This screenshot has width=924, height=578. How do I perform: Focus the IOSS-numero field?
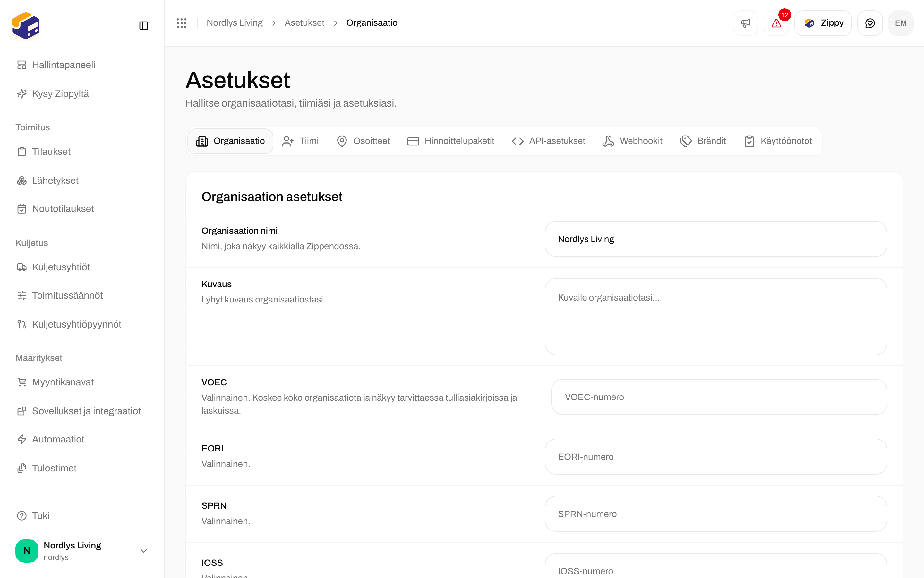(716, 566)
